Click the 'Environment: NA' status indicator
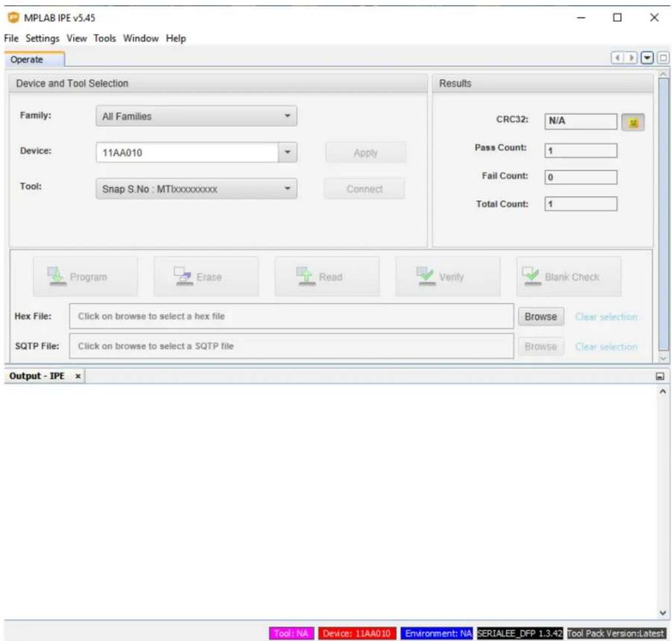The width and height of the screenshot is (672, 641). coord(436,633)
